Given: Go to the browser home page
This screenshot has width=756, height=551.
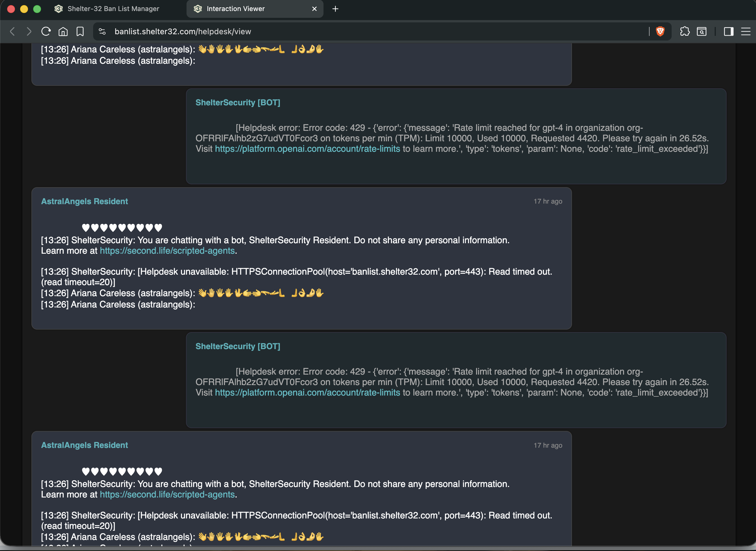Looking at the screenshot, I should pyautogui.click(x=63, y=31).
